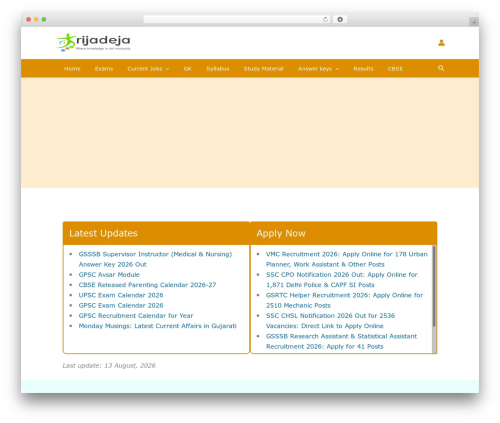Open SSC CPO Notification 2026 link
500x423 pixels.
342,280
